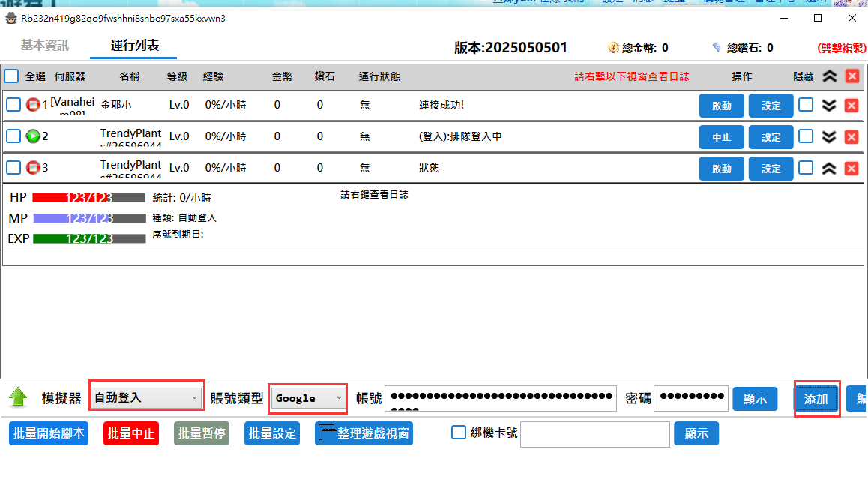Select the 運行列表 tab
The width and height of the screenshot is (868, 491).
pos(135,46)
